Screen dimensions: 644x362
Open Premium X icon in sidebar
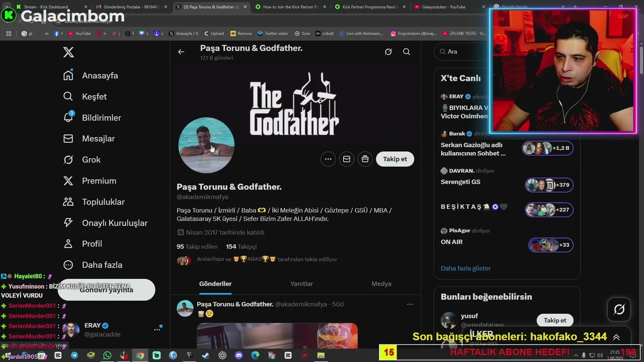pyautogui.click(x=68, y=180)
